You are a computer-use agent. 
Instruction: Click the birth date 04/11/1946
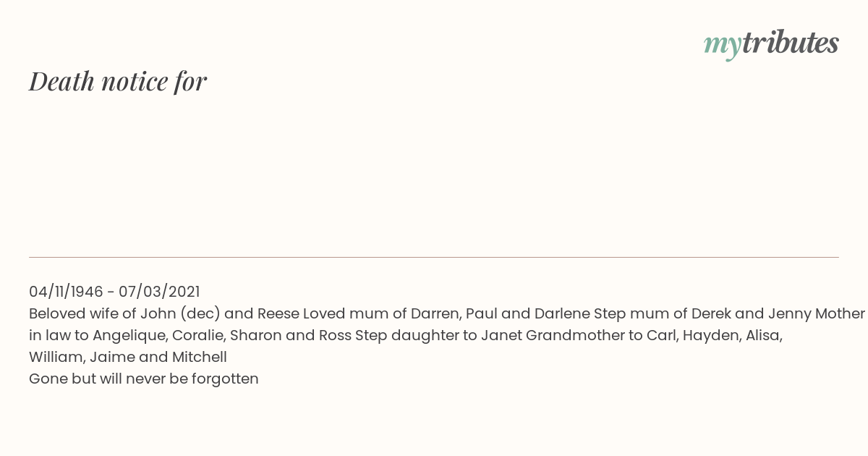(x=66, y=292)
